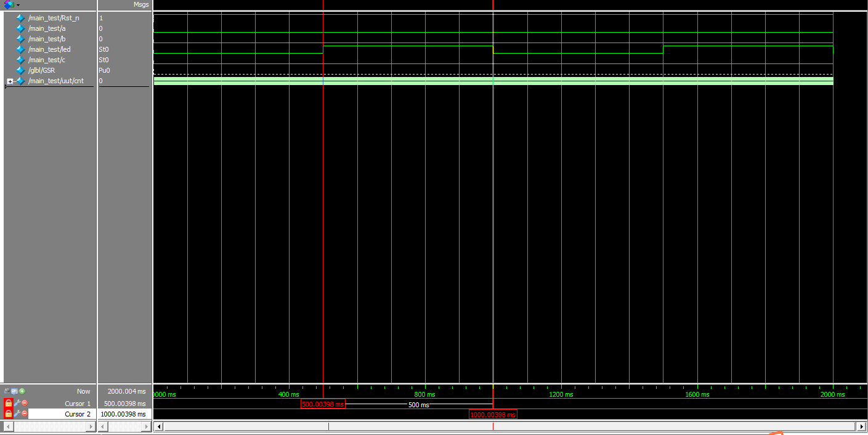
Task: Select the blue diamond icon for /main_test/Rst_n
Action: click(20, 18)
